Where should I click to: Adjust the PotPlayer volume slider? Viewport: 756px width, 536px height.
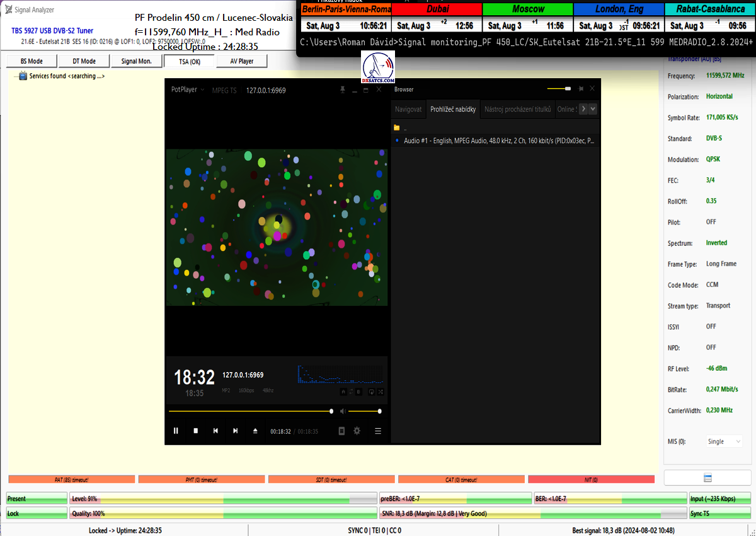[364, 411]
